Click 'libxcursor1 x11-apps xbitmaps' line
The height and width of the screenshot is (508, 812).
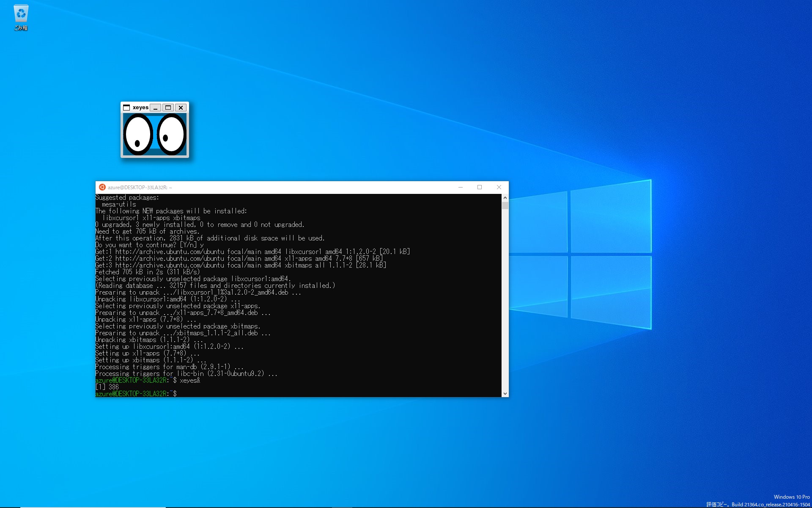[x=151, y=218]
